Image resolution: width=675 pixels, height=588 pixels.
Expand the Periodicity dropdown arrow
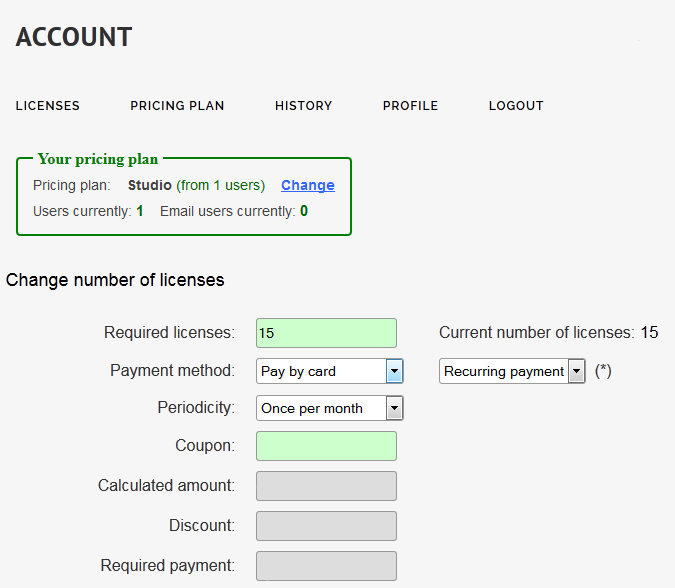(x=394, y=408)
